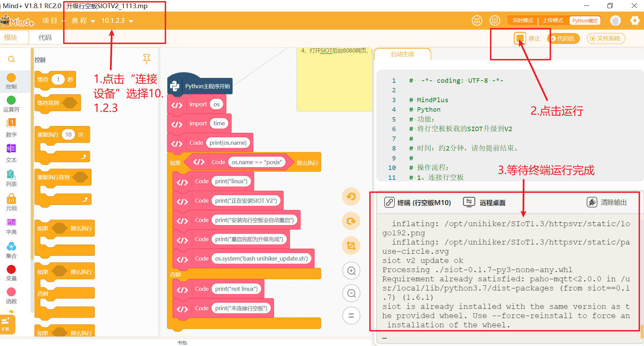
Task: Zoom out the workspace
Action: point(351,293)
